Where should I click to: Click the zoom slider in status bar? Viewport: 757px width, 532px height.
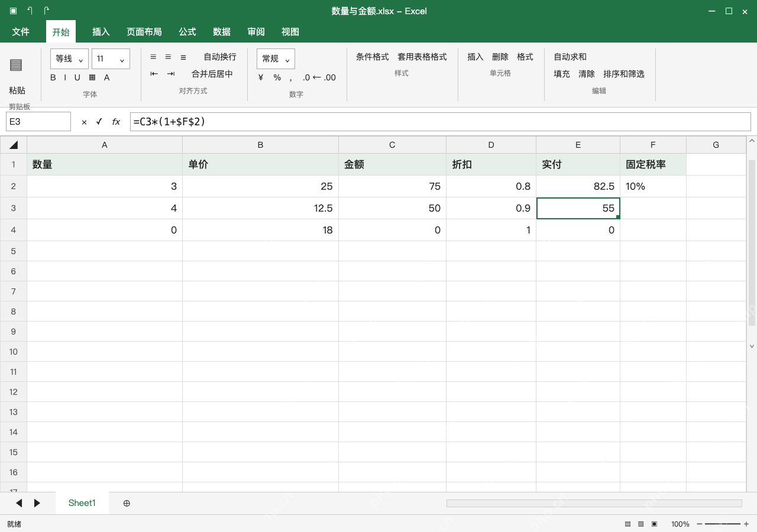723,524
